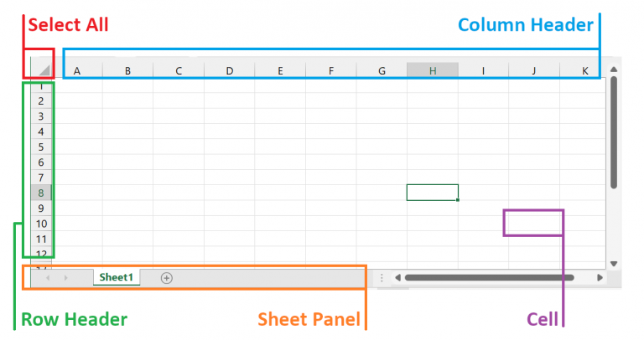Click the active cell H8
Screen dimensions: 644x340
pyautogui.click(x=432, y=193)
